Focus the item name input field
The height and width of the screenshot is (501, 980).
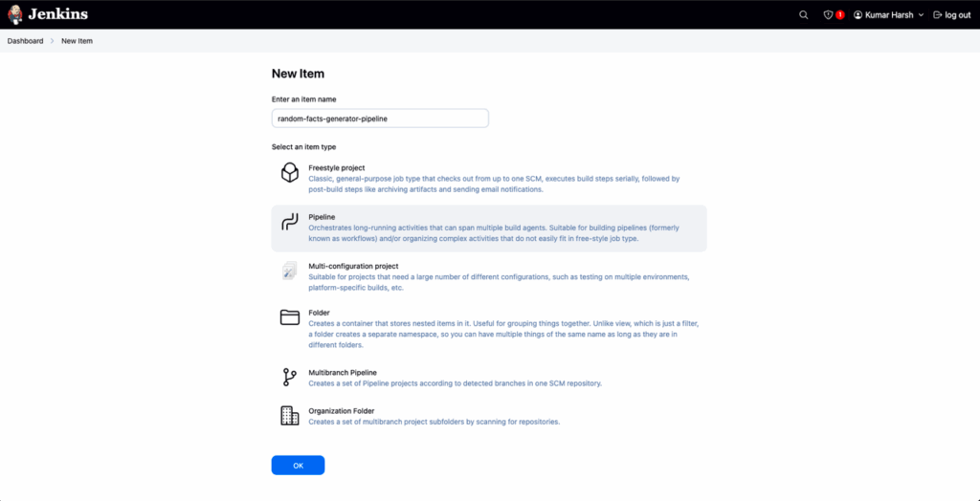380,118
